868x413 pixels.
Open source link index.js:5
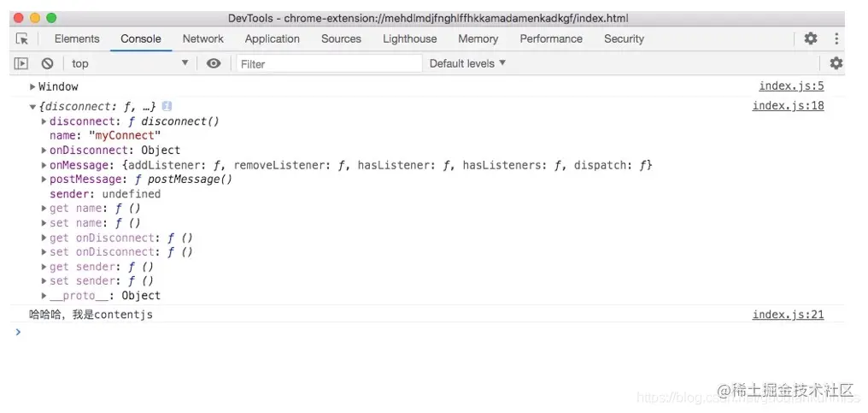point(792,86)
